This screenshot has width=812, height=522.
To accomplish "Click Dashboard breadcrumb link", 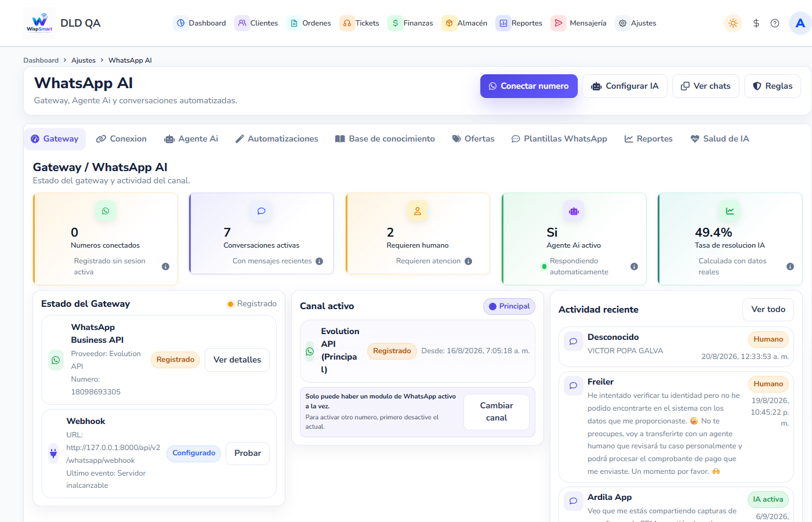I will 41,60.
